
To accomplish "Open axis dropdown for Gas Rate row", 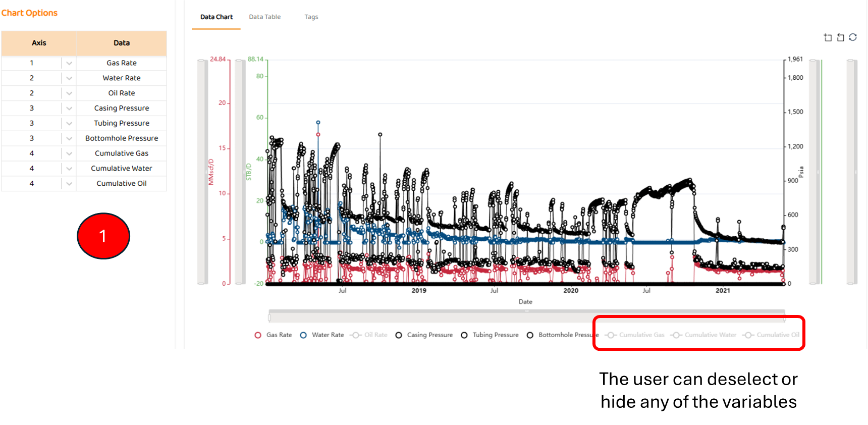I will pyautogui.click(x=69, y=63).
